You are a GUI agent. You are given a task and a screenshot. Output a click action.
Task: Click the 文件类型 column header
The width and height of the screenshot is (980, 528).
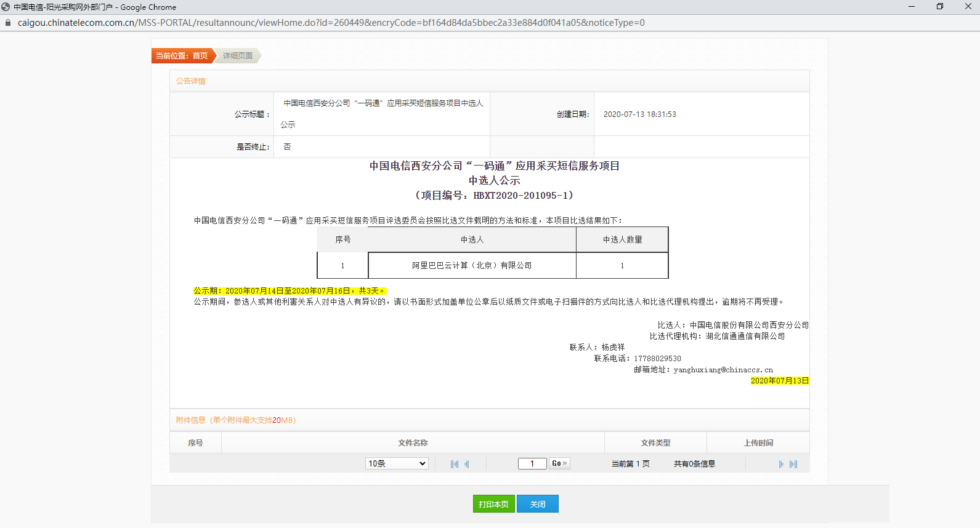tap(655, 443)
